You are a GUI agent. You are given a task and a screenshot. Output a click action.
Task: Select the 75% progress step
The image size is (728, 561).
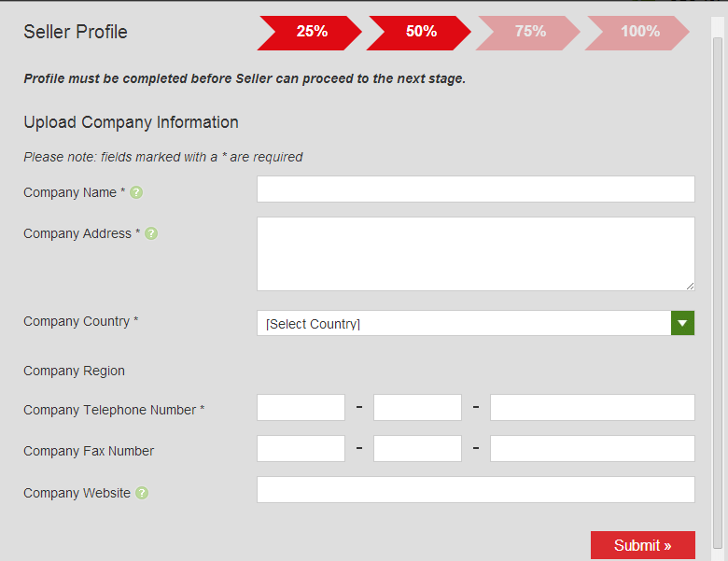tap(529, 32)
